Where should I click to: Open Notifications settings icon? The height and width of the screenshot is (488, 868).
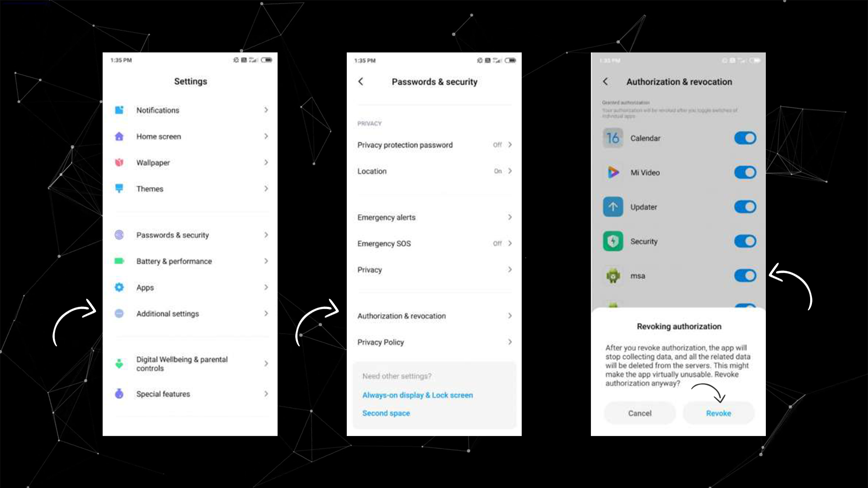(119, 110)
